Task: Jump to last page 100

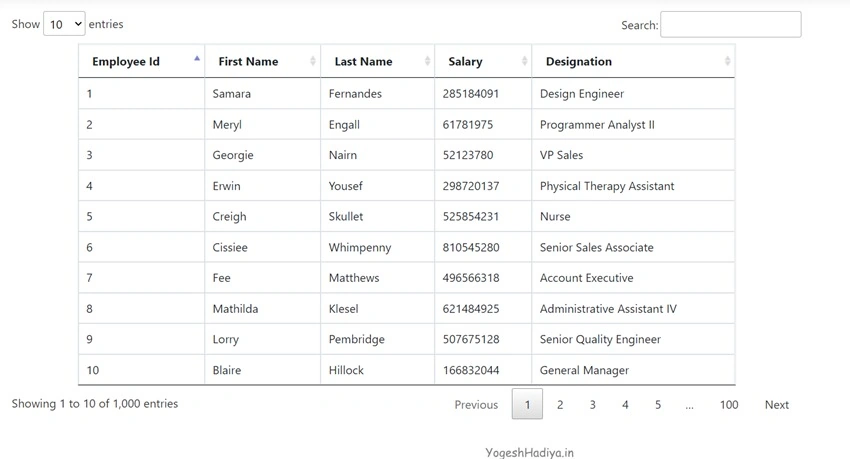Action: pyautogui.click(x=729, y=404)
